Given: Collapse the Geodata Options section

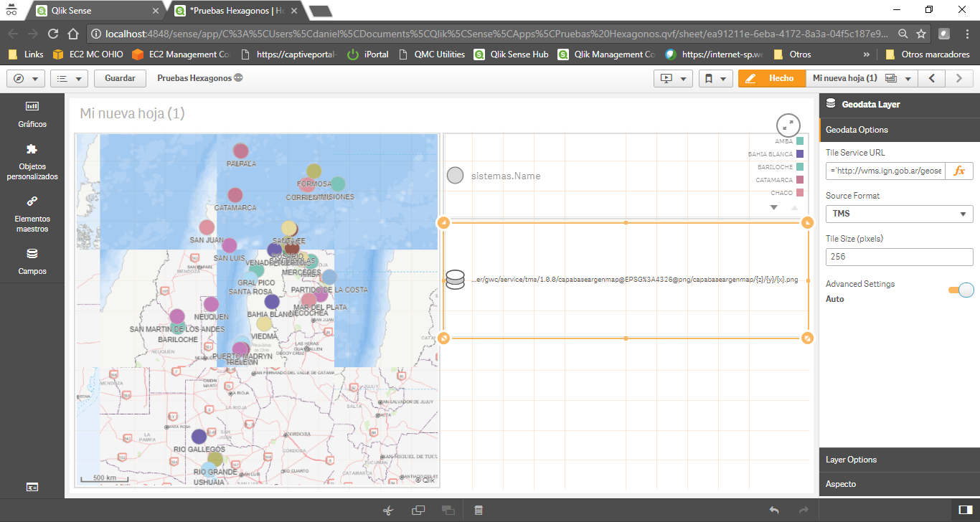Looking at the screenshot, I should (x=900, y=130).
